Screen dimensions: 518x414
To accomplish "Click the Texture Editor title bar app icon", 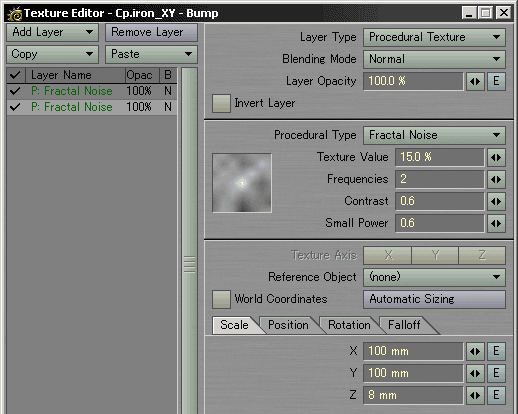I will (15, 14).
